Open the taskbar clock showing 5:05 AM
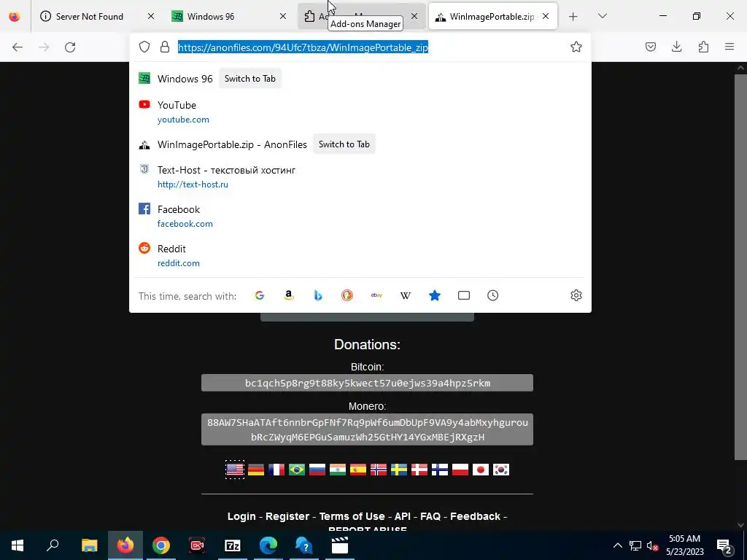 click(x=684, y=545)
